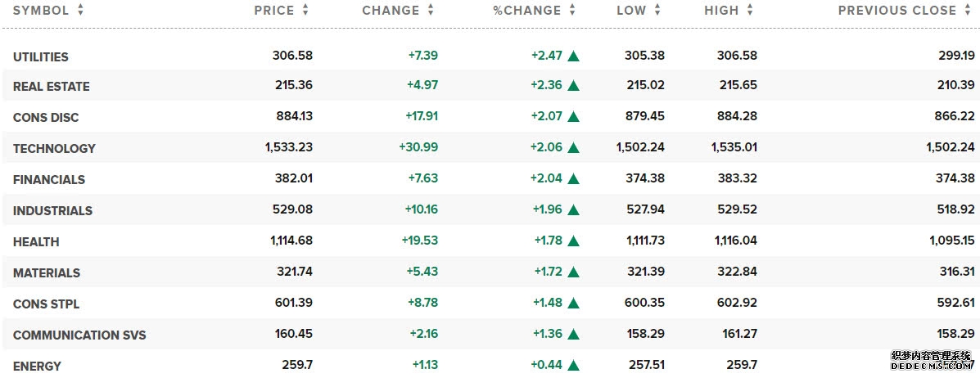Click the FINANCIALS symbol
The image size is (980, 378).
coord(49,180)
